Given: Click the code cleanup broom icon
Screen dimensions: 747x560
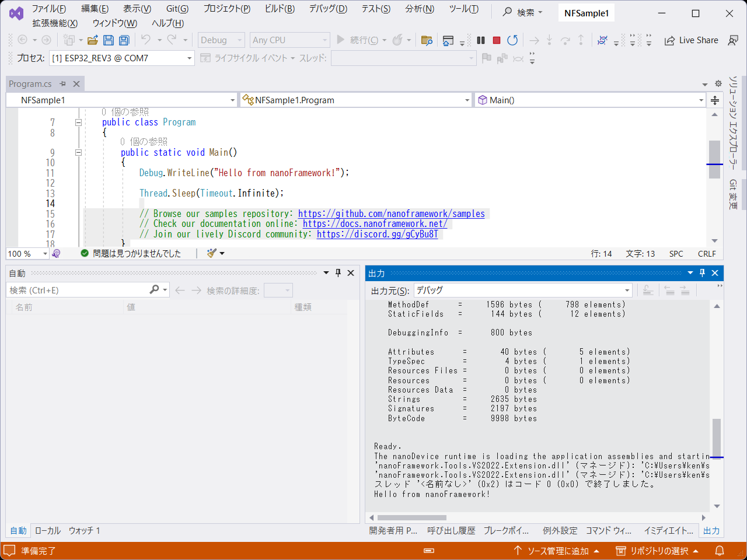Looking at the screenshot, I should [x=212, y=253].
